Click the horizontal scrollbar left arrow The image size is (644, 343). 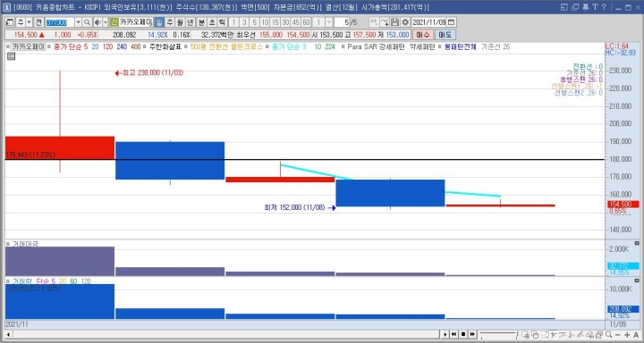tap(8, 334)
